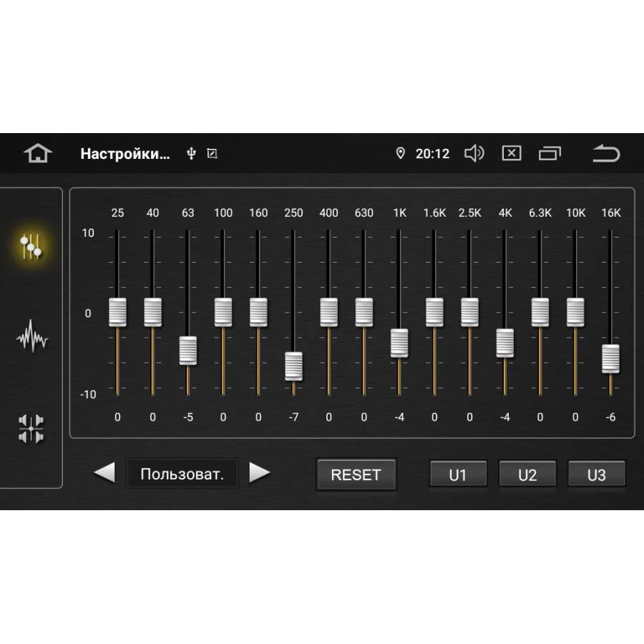Click the Пользоват. preset name field

(x=182, y=474)
